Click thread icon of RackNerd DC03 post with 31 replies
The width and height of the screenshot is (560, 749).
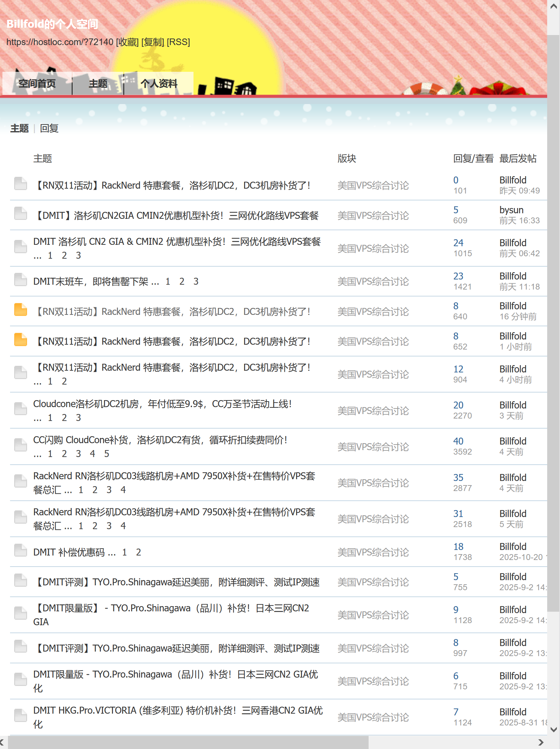20,517
